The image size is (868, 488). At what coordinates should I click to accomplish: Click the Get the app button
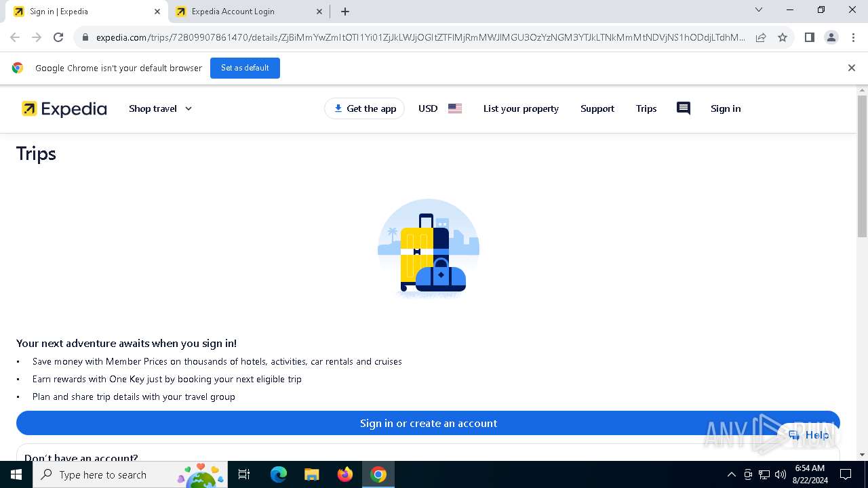365,108
